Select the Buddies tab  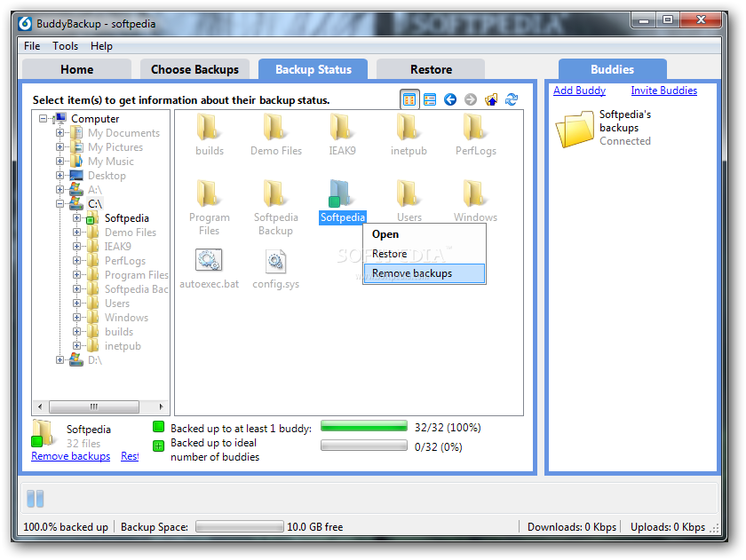click(612, 69)
